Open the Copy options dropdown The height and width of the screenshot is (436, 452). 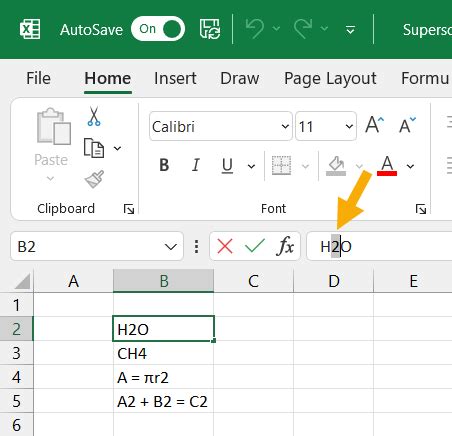click(x=118, y=148)
